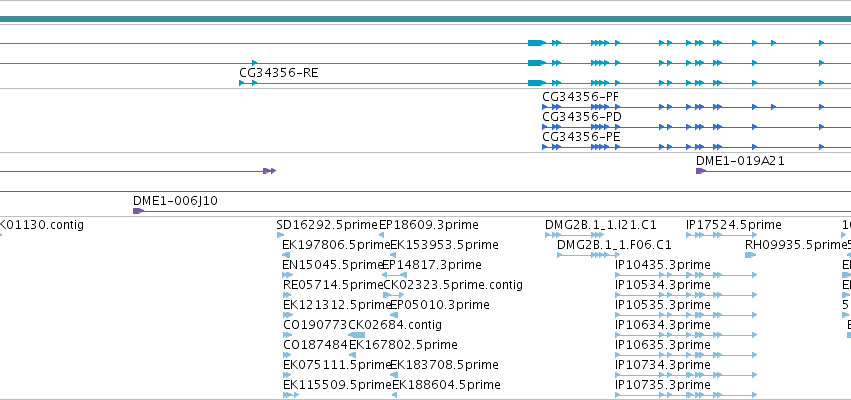Select the IP10435.3prime EST label

point(663,265)
